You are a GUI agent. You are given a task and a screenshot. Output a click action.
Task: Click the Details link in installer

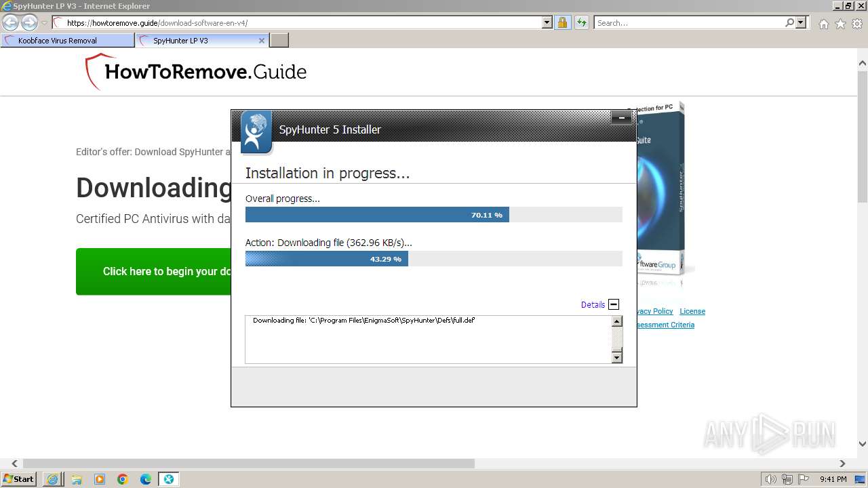point(593,305)
